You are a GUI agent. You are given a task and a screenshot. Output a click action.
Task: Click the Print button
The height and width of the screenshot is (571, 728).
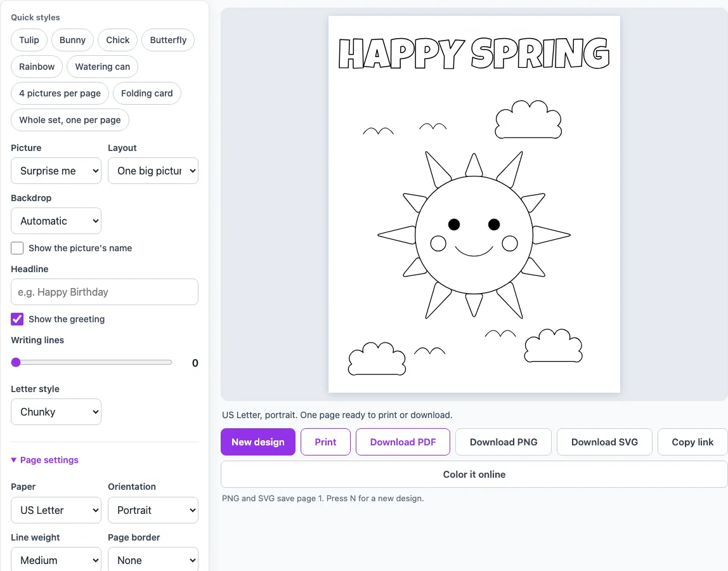point(325,442)
